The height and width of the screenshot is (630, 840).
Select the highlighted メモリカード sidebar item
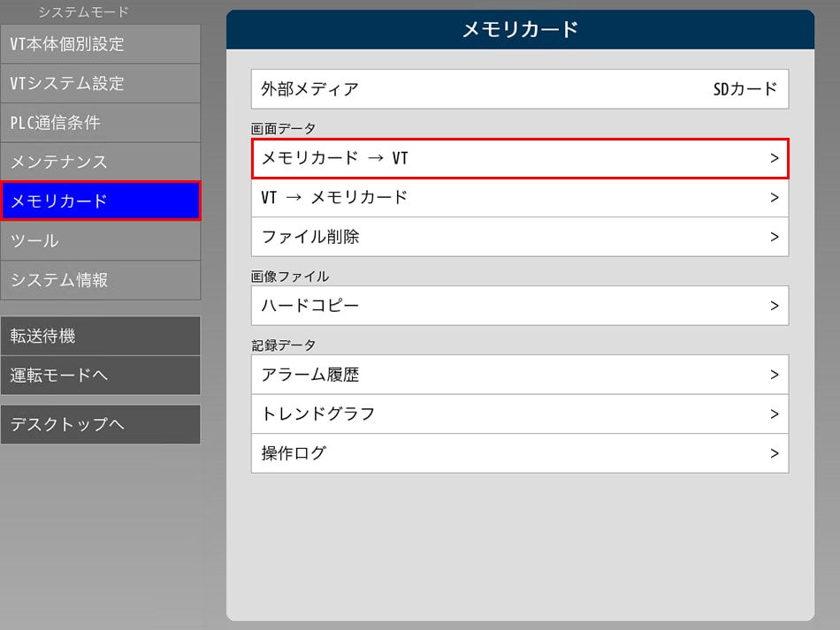[x=100, y=201]
